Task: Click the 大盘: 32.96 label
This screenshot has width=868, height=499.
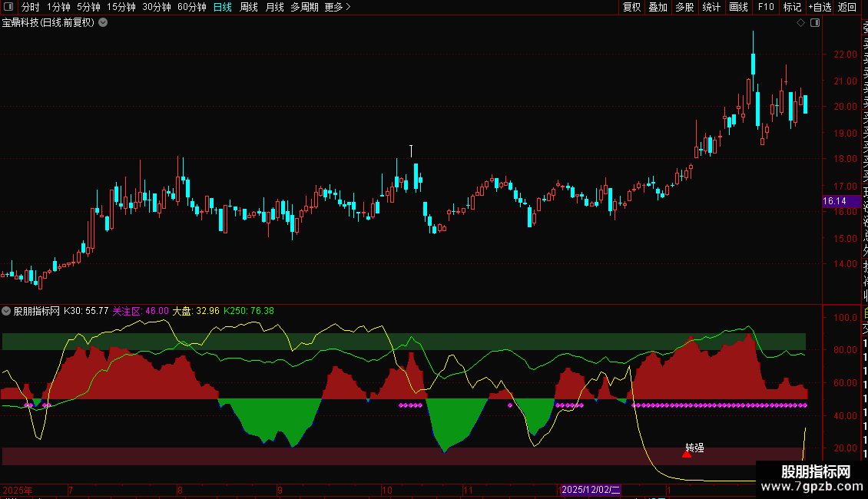Action: coord(196,311)
